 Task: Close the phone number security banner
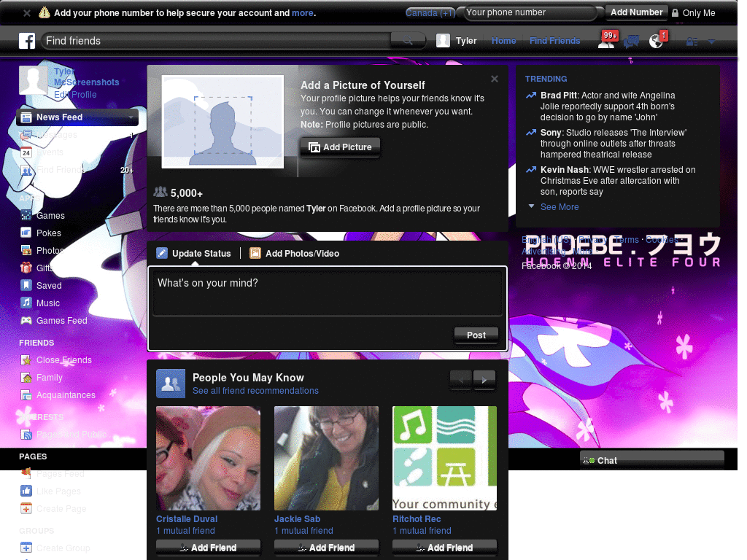(27, 13)
